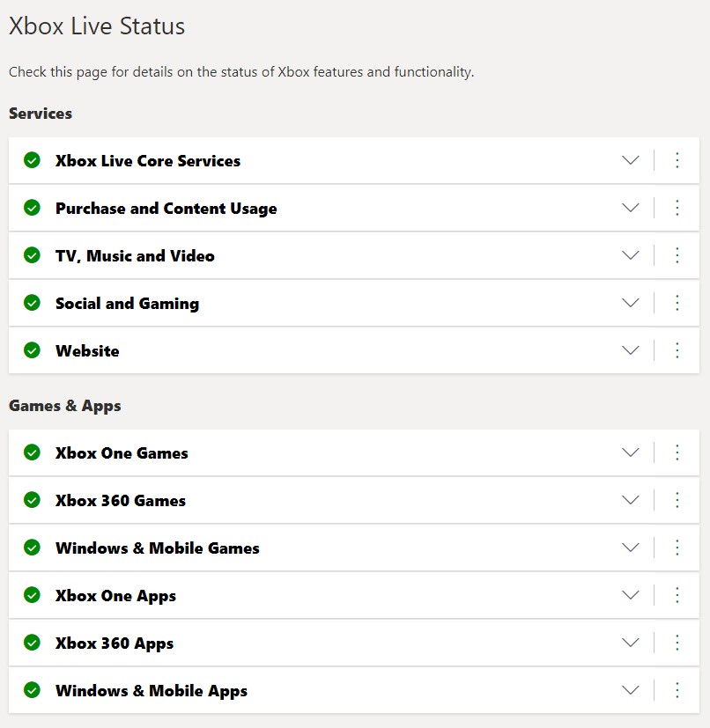Screen dimensions: 710x728
Task: Expand Xbox Live Core Services details chevron
Action: [630, 160]
